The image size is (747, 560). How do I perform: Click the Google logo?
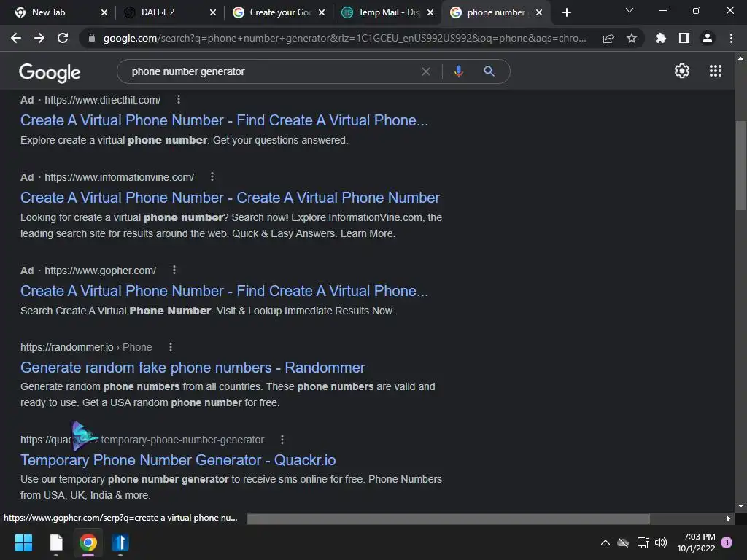(x=50, y=72)
